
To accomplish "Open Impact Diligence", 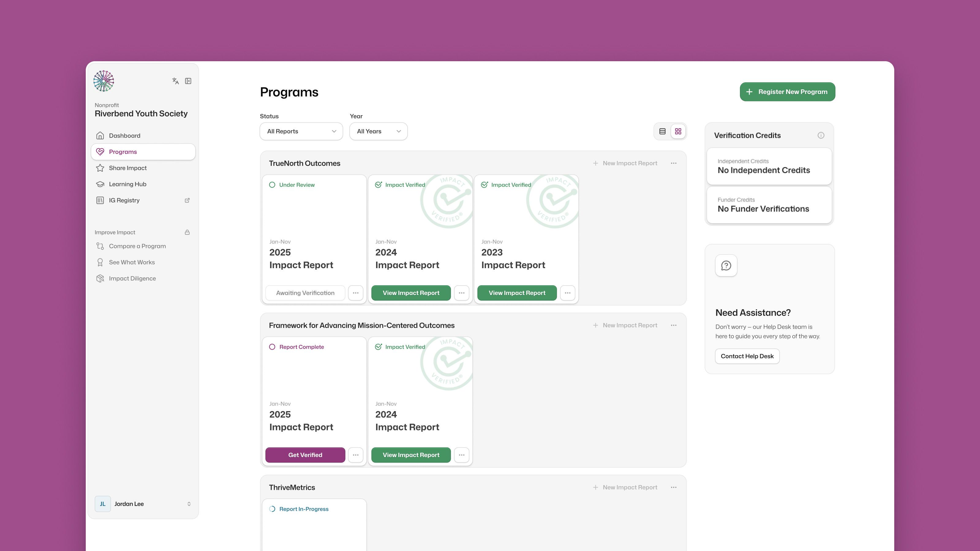I will [143, 278].
